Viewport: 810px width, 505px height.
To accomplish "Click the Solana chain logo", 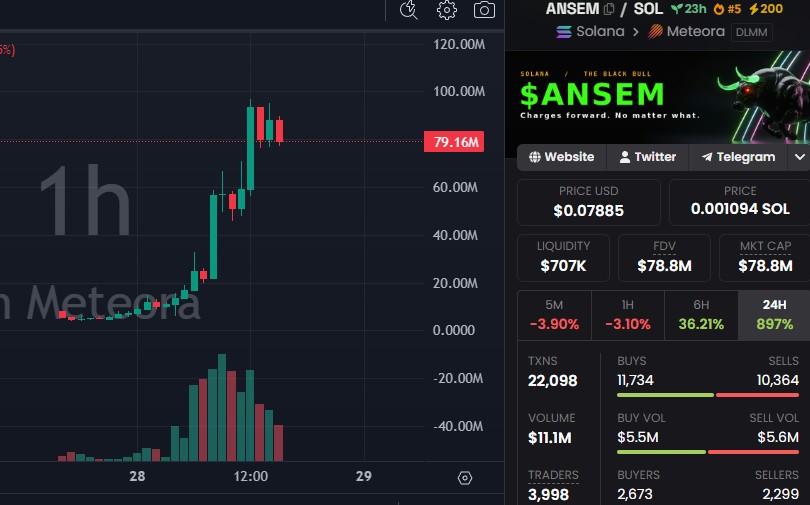I will (x=564, y=32).
